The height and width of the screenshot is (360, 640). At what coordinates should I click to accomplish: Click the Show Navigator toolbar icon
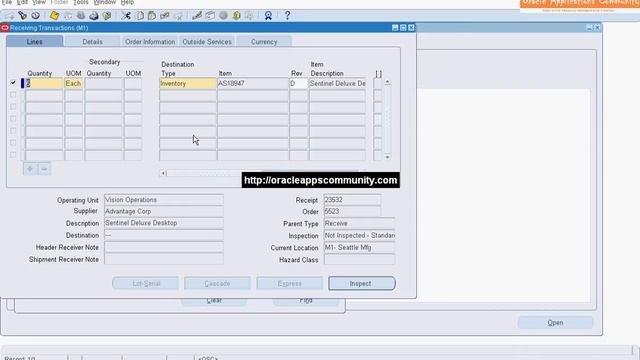tap(36, 16)
